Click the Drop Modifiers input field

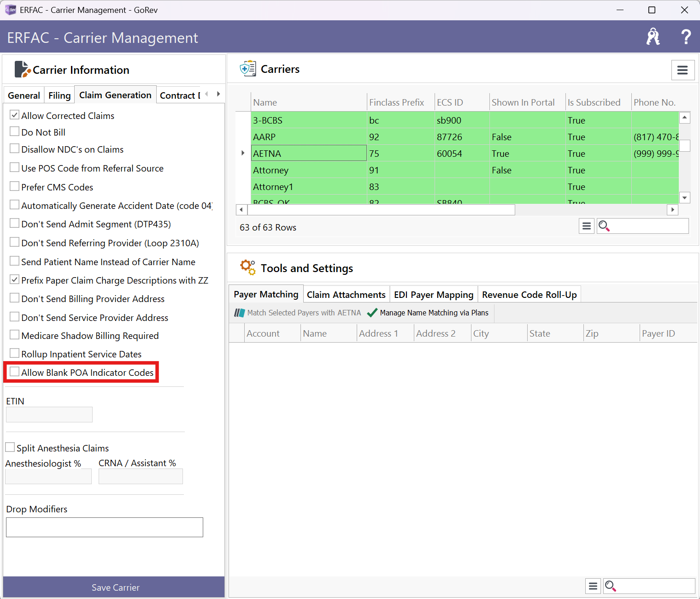(105, 527)
